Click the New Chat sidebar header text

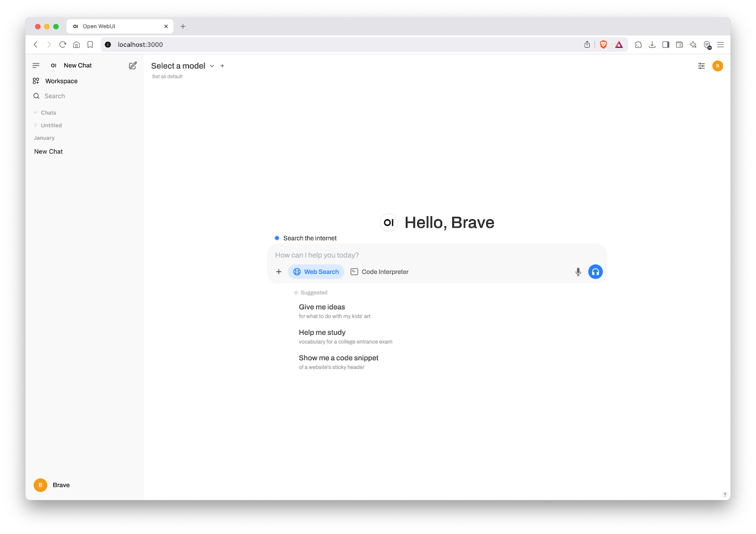(77, 66)
